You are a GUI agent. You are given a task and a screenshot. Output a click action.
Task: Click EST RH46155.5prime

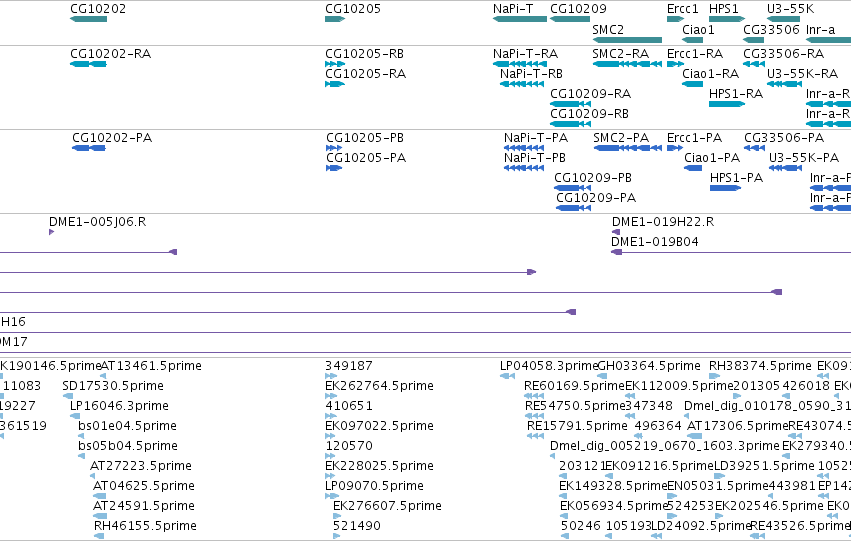[99, 536]
